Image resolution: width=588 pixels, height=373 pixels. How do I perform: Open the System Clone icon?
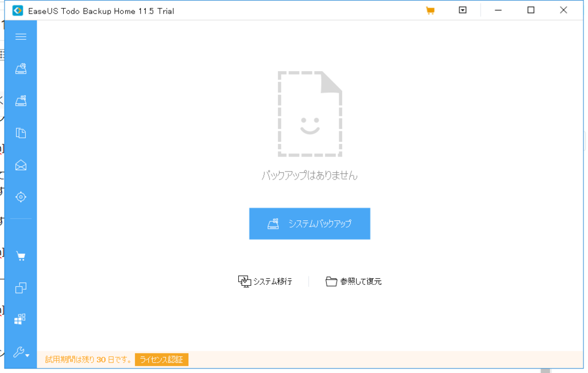click(21, 288)
